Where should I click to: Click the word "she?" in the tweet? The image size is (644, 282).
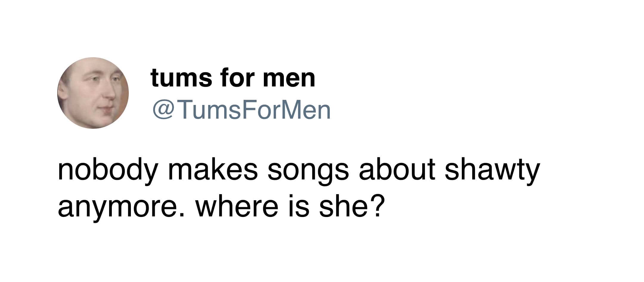click(x=350, y=207)
